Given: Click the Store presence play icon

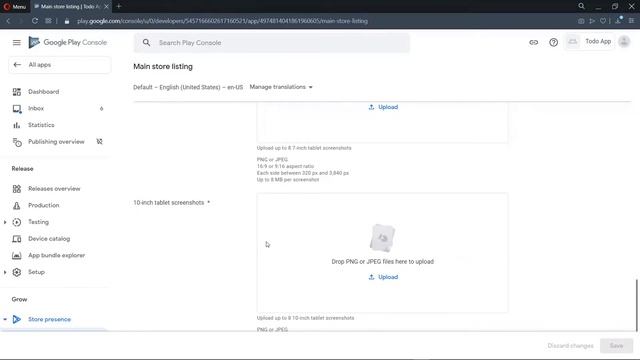Looking at the screenshot, I should (x=17, y=319).
